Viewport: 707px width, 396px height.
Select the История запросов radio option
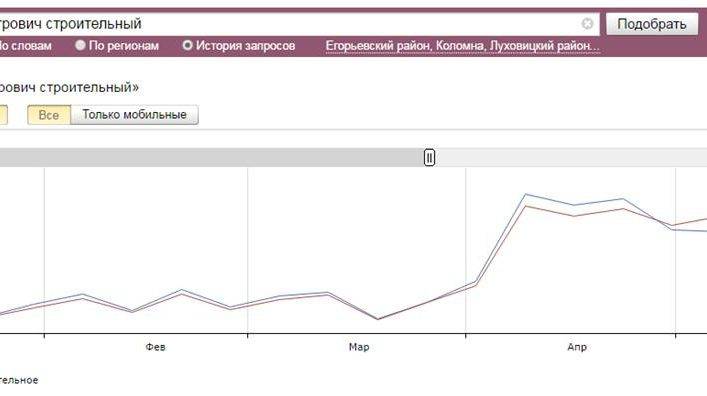point(239,46)
